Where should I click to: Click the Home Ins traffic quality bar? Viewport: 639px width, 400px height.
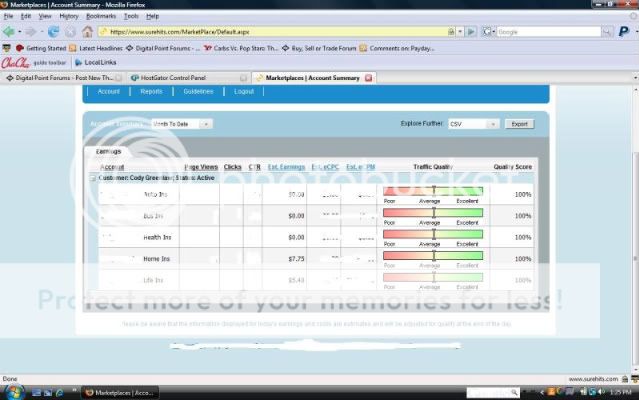point(433,255)
